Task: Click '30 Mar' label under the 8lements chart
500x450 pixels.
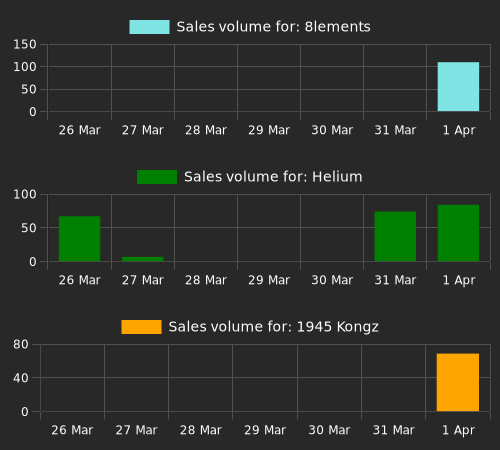Action: pos(332,130)
